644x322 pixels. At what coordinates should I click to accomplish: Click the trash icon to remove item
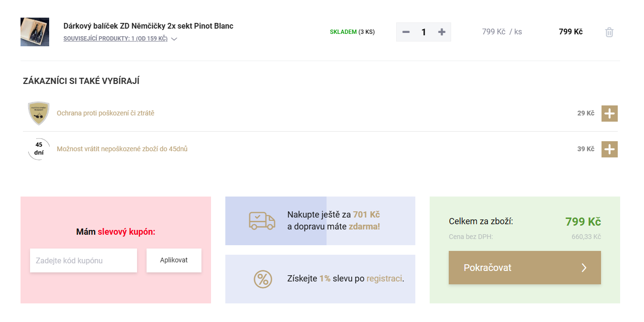click(x=609, y=32)
